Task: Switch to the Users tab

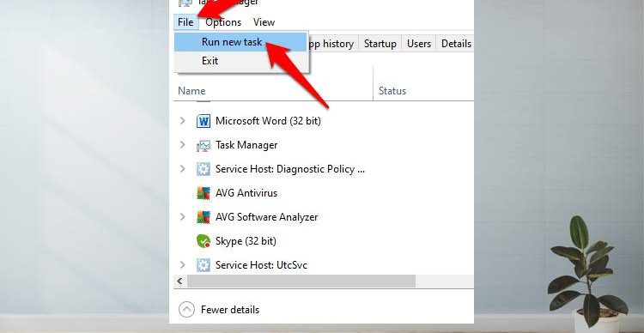Action: pos(419,44)
